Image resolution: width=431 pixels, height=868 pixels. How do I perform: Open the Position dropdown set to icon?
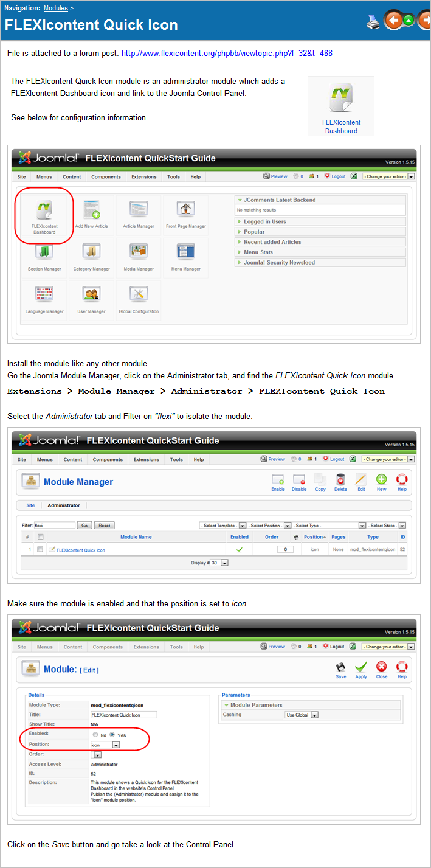pyautogui.click(x=105, y=745)
